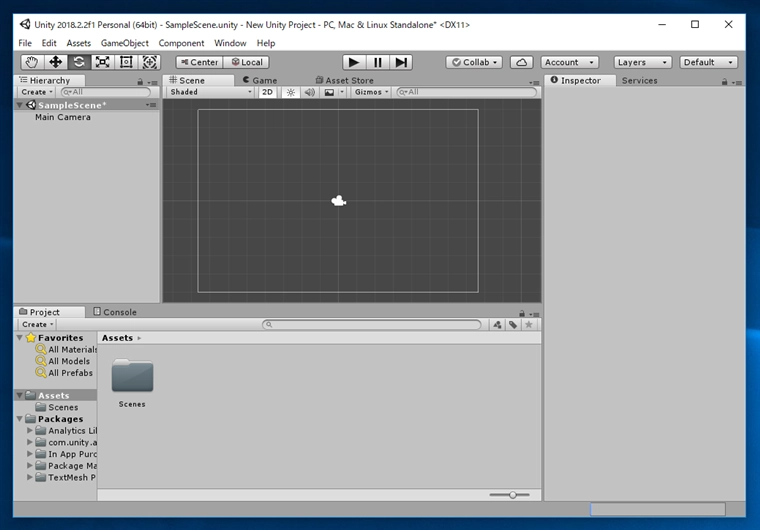
Task: Select All Models favorite
Action: [x=63, y=361]
